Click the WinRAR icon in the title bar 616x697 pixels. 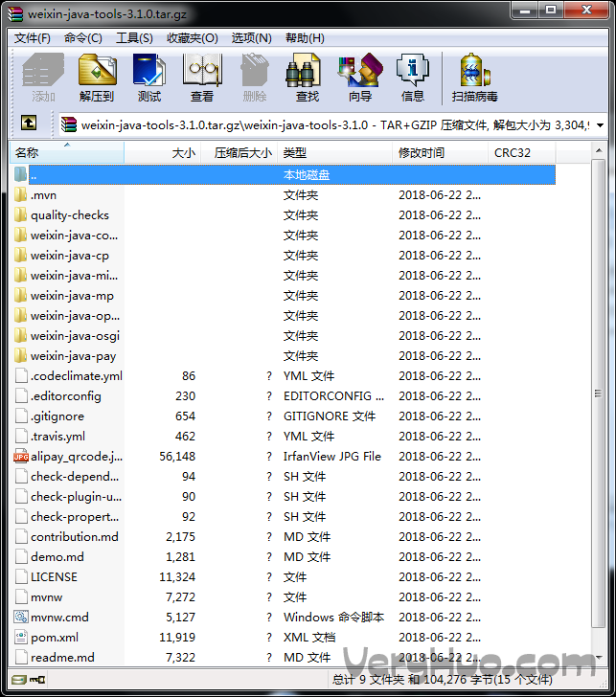15,13
